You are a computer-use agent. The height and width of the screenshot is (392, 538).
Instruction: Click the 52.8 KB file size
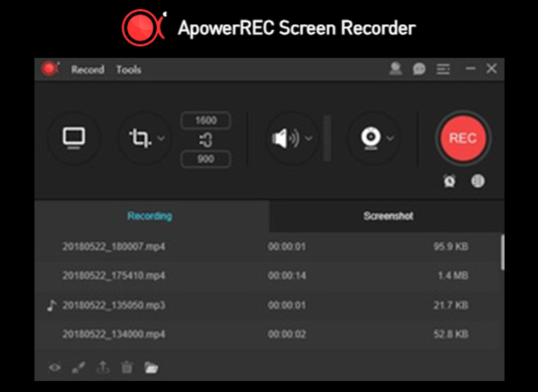451,334
